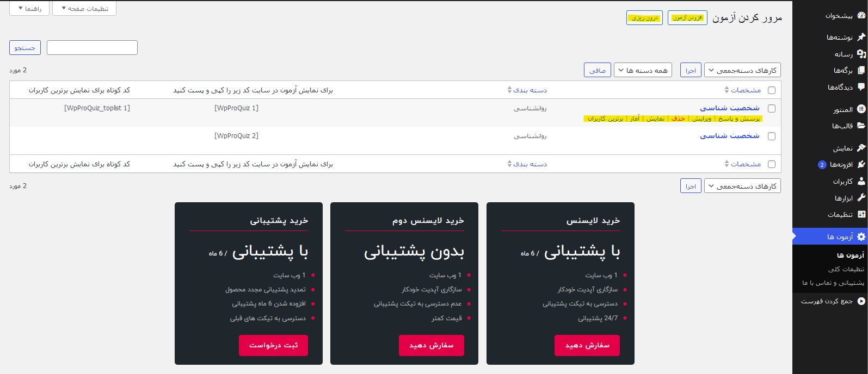Click the Add Quiz (افزودن آزمون) button

coord(687,18)
